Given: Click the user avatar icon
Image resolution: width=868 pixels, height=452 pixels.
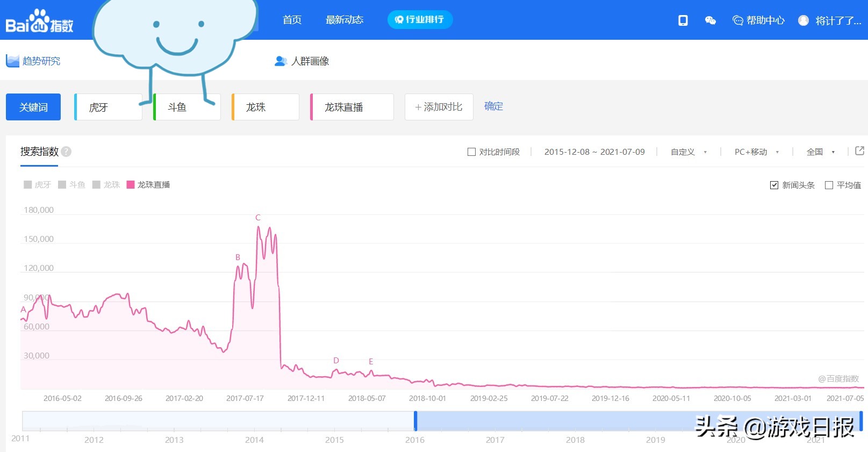Looking at the screenshot, I should [x=804, y=20].
